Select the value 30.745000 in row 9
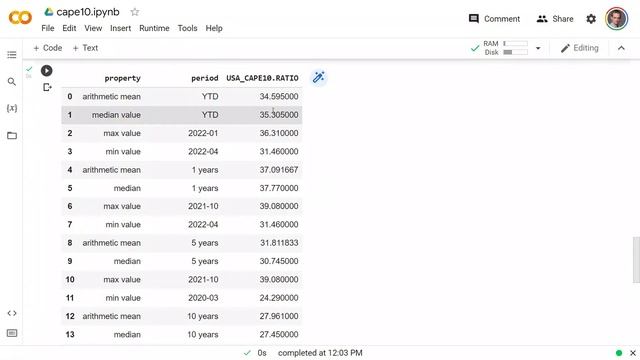Viewport: 640px width, 360px height. [279, 261]
